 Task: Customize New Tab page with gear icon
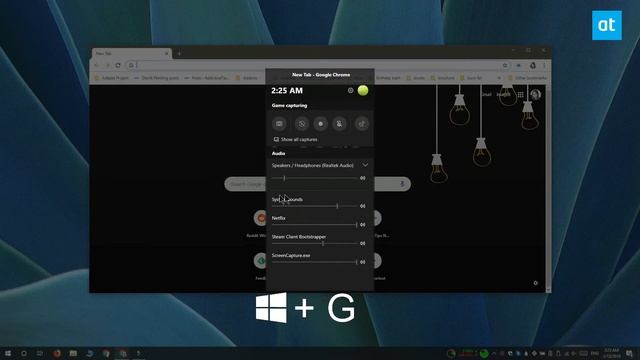click(536, 283)
